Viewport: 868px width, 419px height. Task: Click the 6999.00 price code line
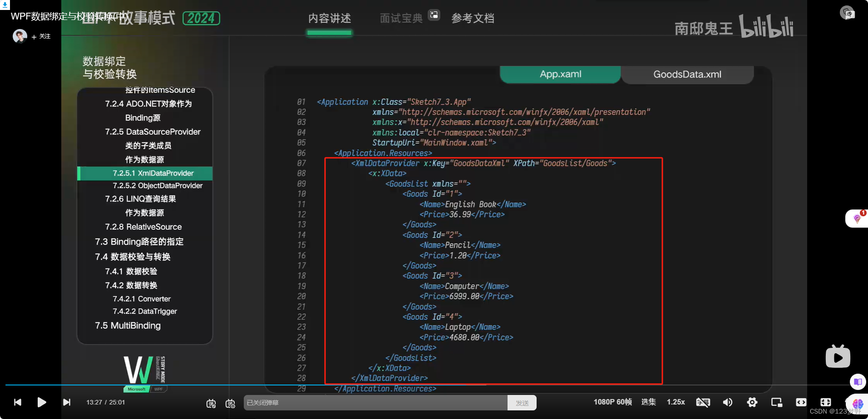click(x=466, y=297)
